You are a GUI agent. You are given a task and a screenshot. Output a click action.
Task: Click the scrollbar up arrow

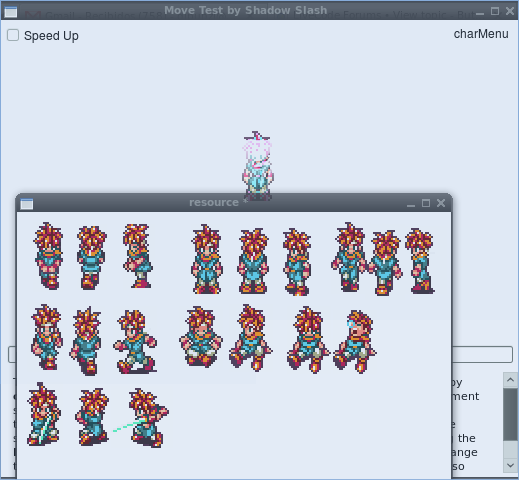510,380
